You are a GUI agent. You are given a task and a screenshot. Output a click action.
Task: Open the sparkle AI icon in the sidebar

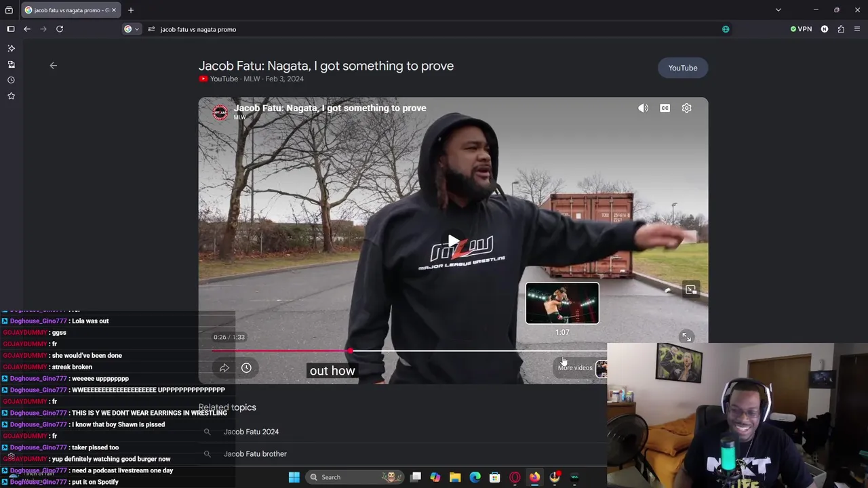(11, 49)
